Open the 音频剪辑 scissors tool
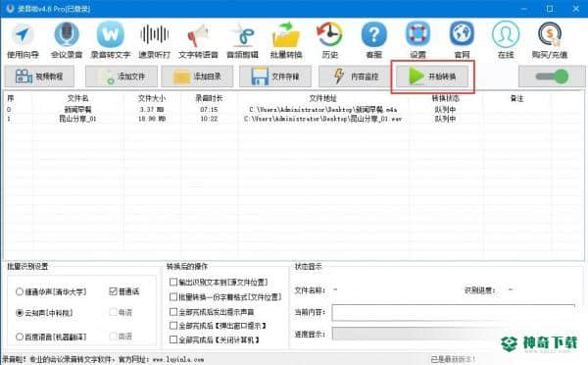588x365 pixels. (242, 40)
